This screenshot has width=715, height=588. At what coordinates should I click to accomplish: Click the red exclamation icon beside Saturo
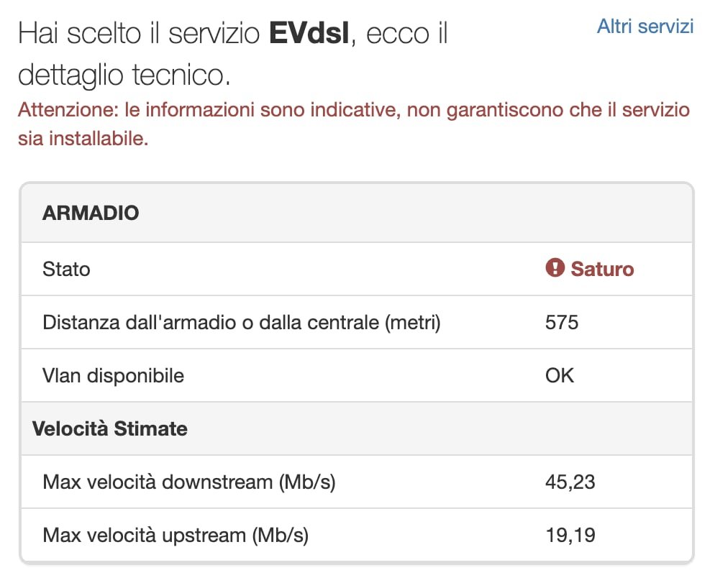555,269
